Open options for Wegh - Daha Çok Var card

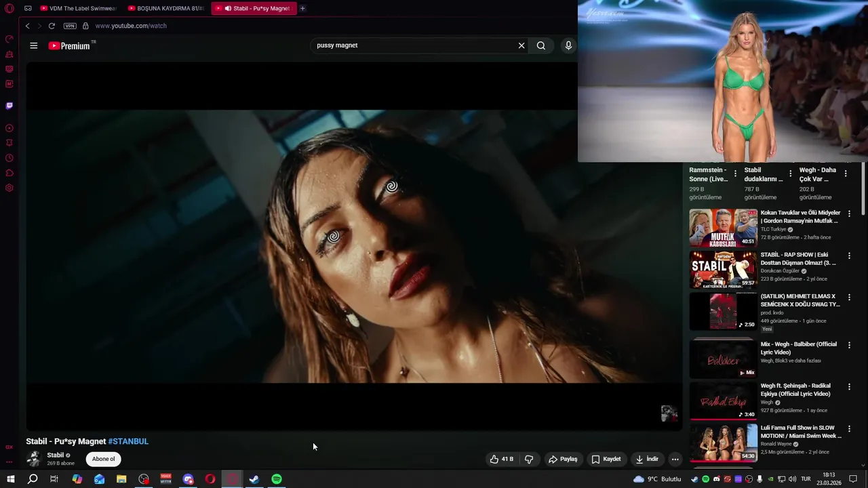(x=845, y=174)
